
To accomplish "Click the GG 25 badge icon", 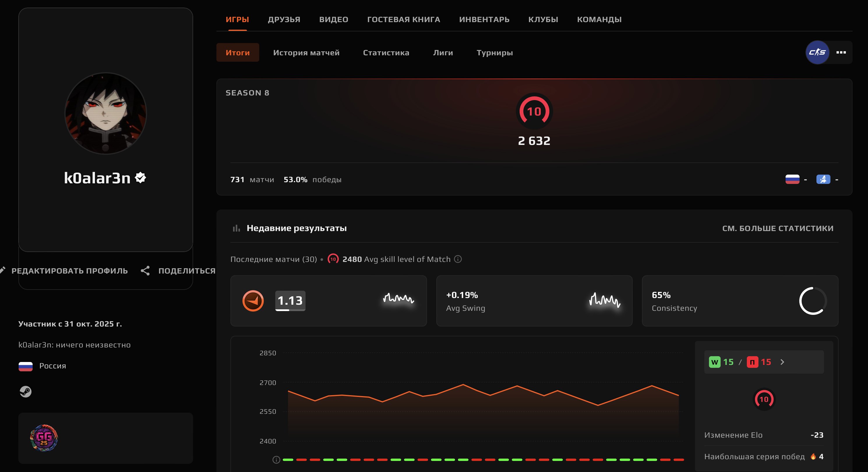I will tap(44, 438).
